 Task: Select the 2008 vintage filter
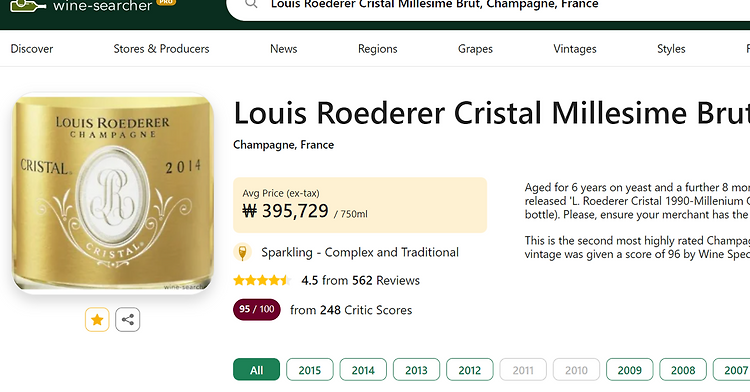[683, 370]
